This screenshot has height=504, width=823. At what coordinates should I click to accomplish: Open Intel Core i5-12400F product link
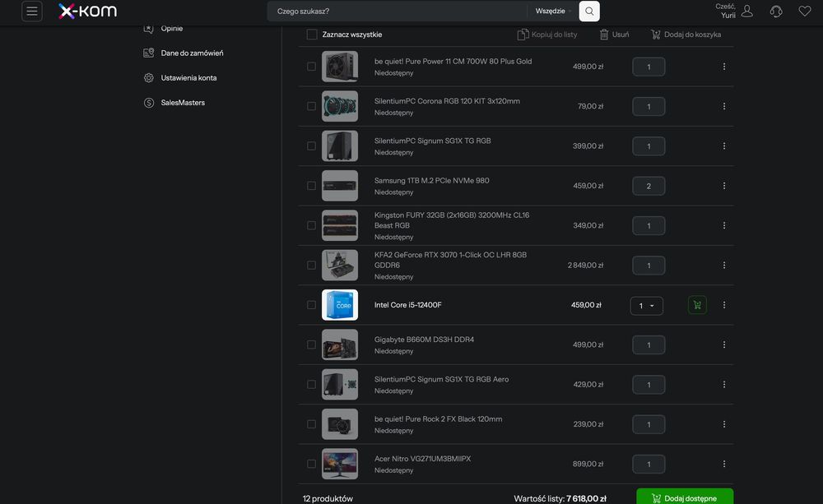click(x=408, y=305)
